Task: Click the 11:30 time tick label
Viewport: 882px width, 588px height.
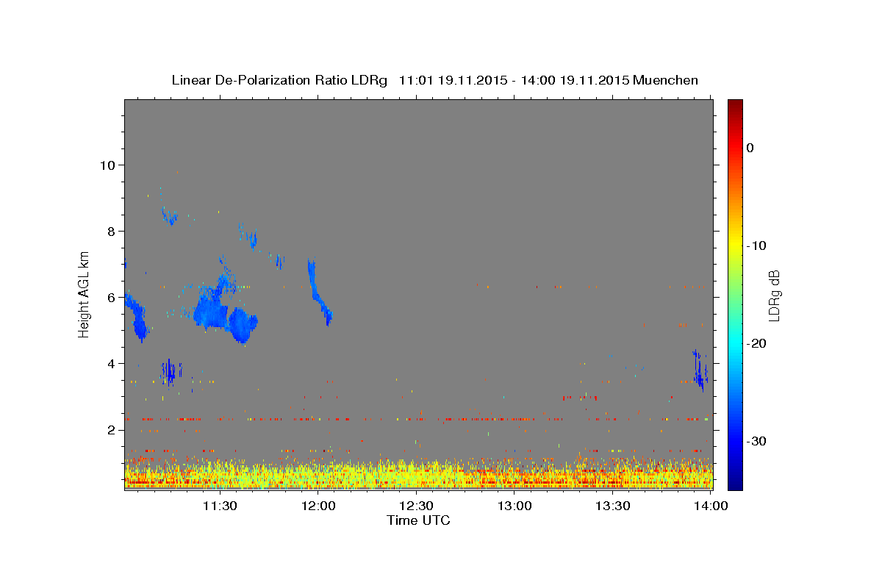Action: click(x=219, y=506)
